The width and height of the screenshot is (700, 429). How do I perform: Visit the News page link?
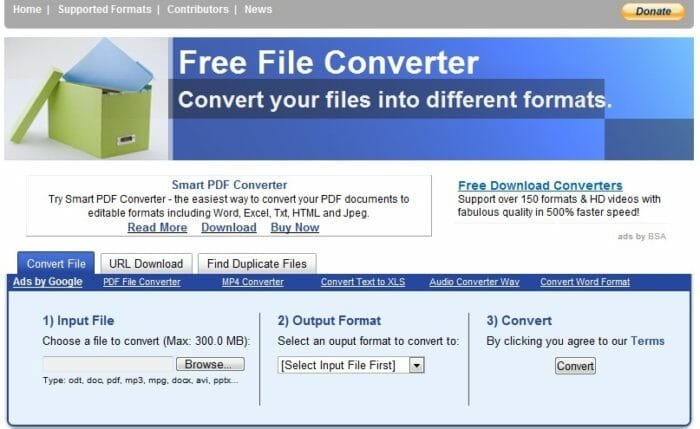tap(258, 10)
